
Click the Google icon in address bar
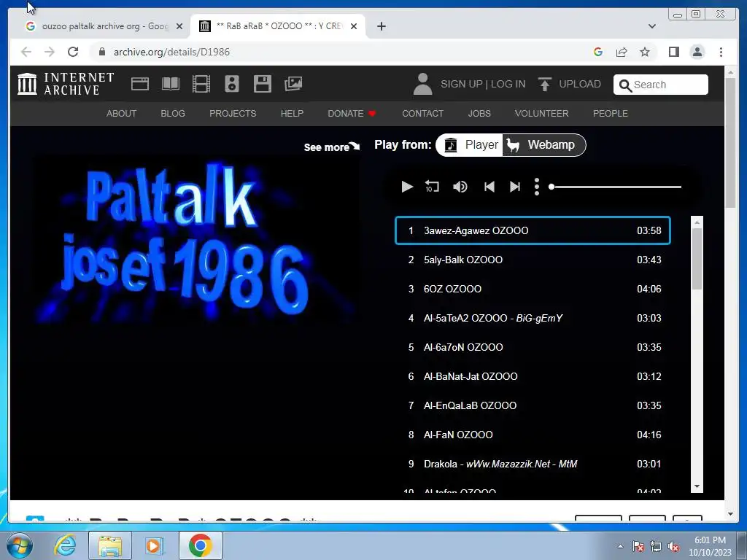point(598,52)
